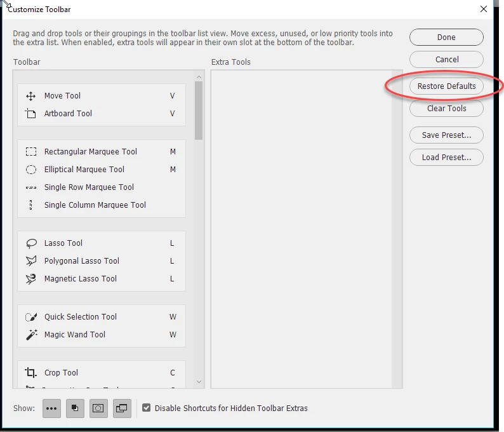Viewport: 504px width, 432px height.
Task: Click the Move Tool label text
Action: coord(62,96)
